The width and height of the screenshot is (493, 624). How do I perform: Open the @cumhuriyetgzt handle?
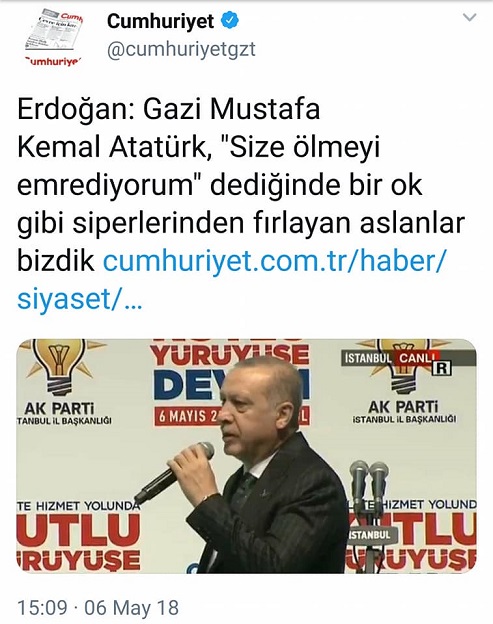pyautogui.click(x=181, y=49)
